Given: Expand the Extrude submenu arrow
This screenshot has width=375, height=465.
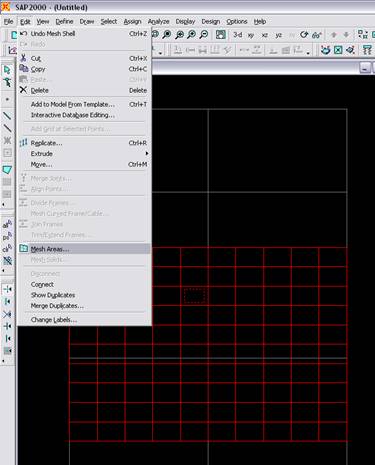Looking at the screenshot, I should click(147, 154).
